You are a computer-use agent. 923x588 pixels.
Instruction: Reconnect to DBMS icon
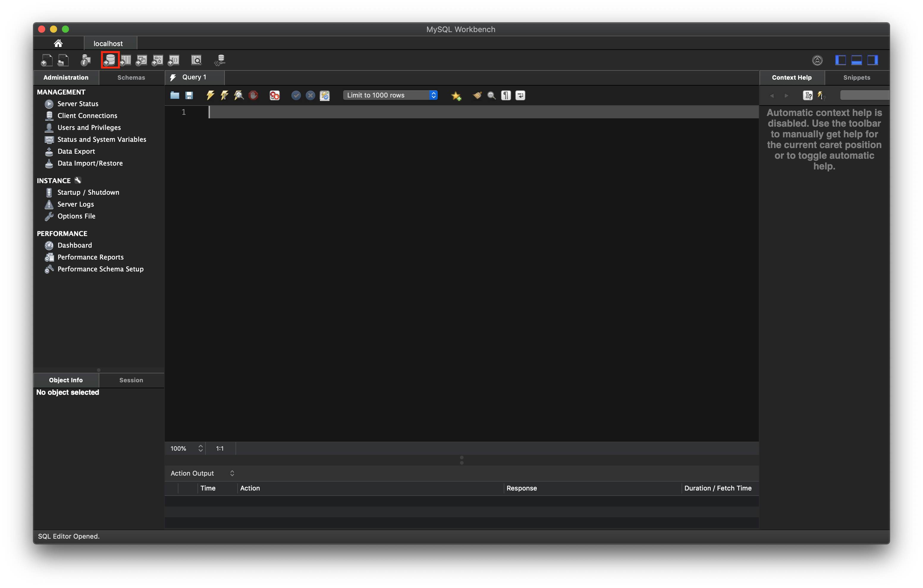(220, 60)
